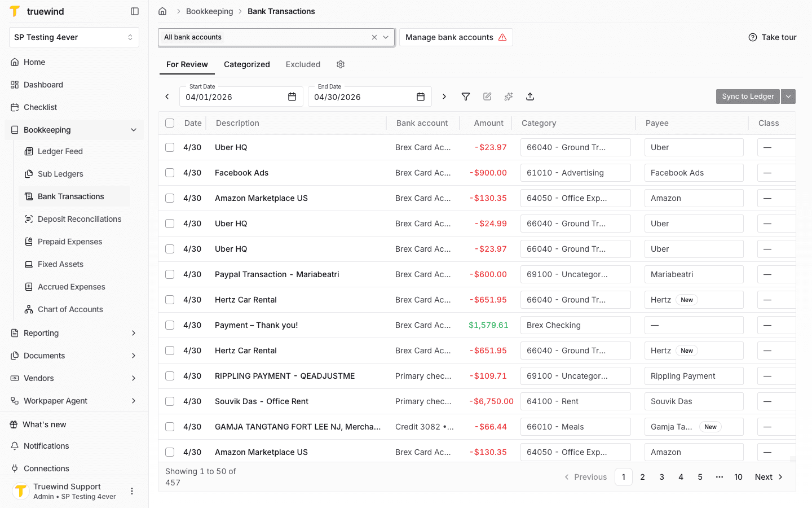This screenshot has width=812, height=508.
Task: Click the Sync to Ledger button
Action: 748,97
